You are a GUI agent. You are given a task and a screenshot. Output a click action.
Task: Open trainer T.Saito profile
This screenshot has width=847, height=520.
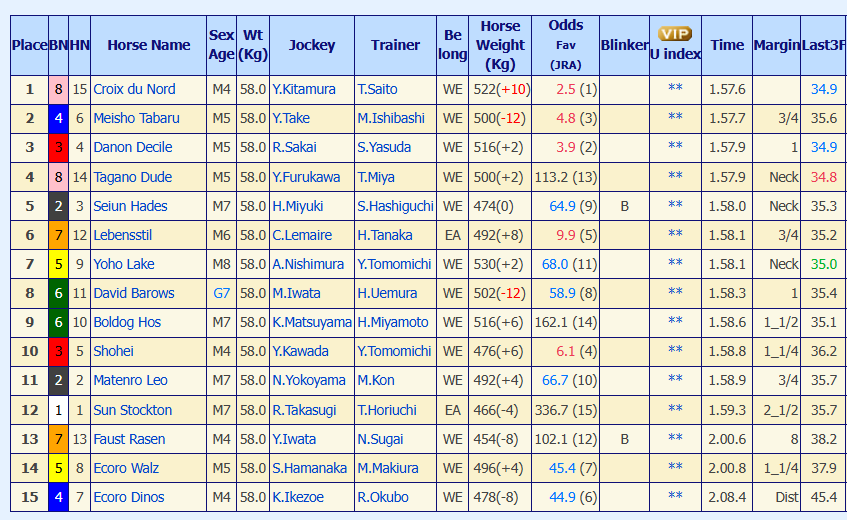pyautogui.click(x=377, y=89)
